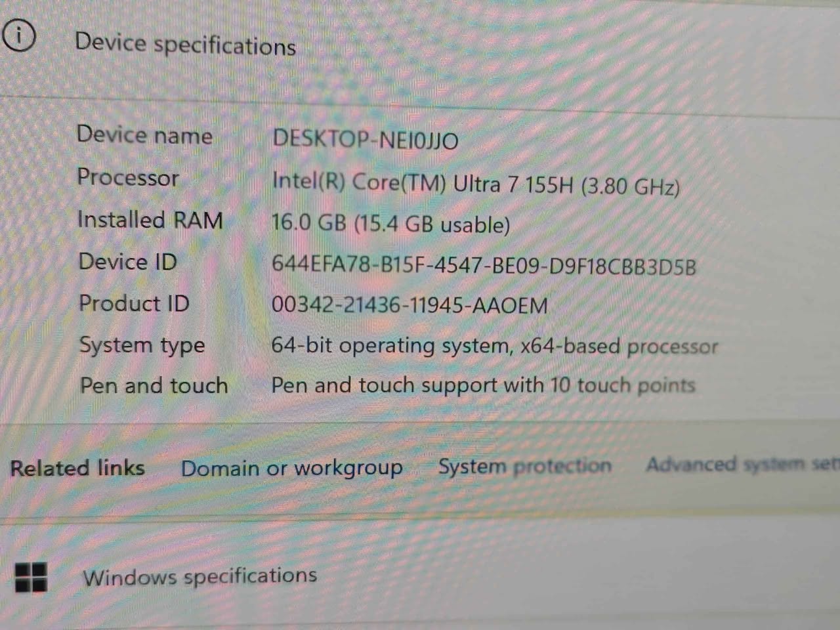Viewport: 840px width, 630px height.
Task: Select the Device ID value 644EFA78-B15F-4547-BE09-D9F18CBB3D5B
Action: click(484, 265)
